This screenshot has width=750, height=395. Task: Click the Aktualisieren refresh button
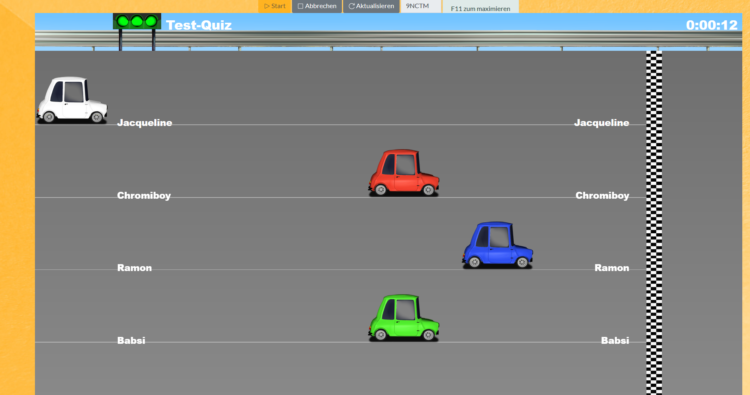pyautogui.click(x=371, y=6)
